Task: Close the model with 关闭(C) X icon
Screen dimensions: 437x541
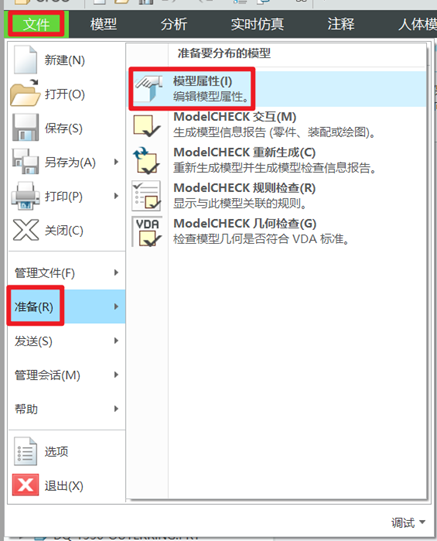Action: [26, 230]
